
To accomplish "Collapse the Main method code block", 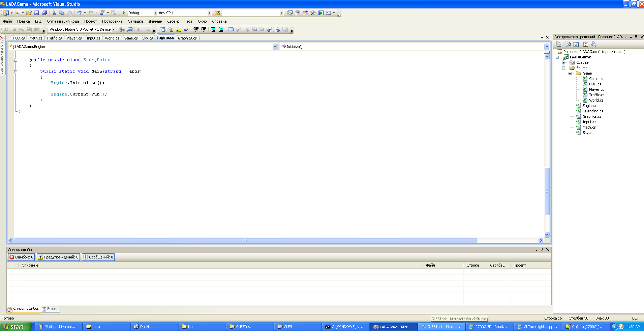I will (x=16, y=72).
